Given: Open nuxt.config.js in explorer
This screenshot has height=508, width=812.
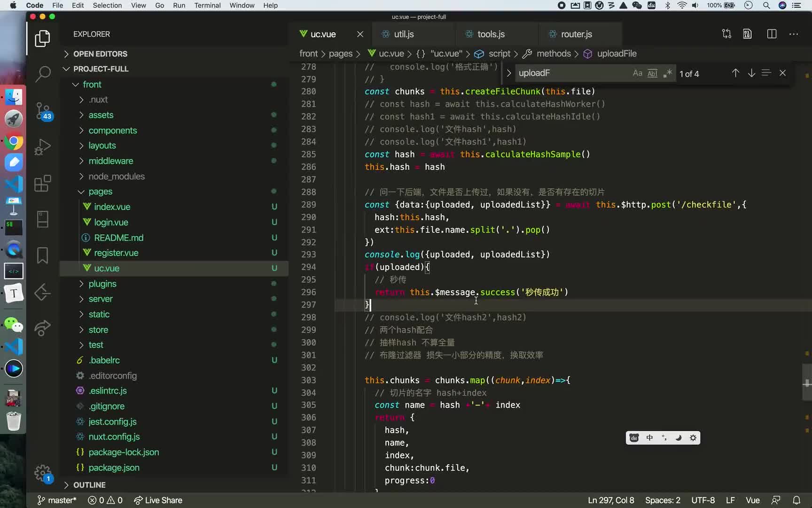Looking at the screenshot, I should pos(174,437).
